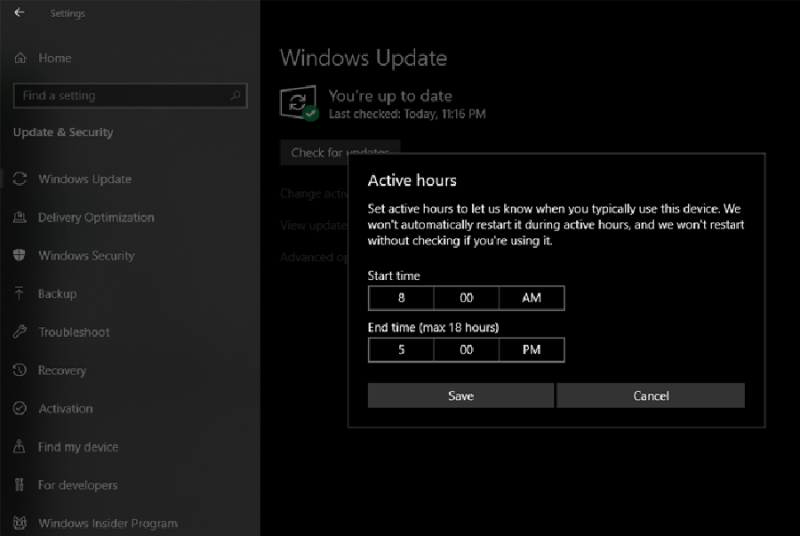Select the Troubleshoot wrench icon
Screen dimensions: 800x536
[20, 331]
